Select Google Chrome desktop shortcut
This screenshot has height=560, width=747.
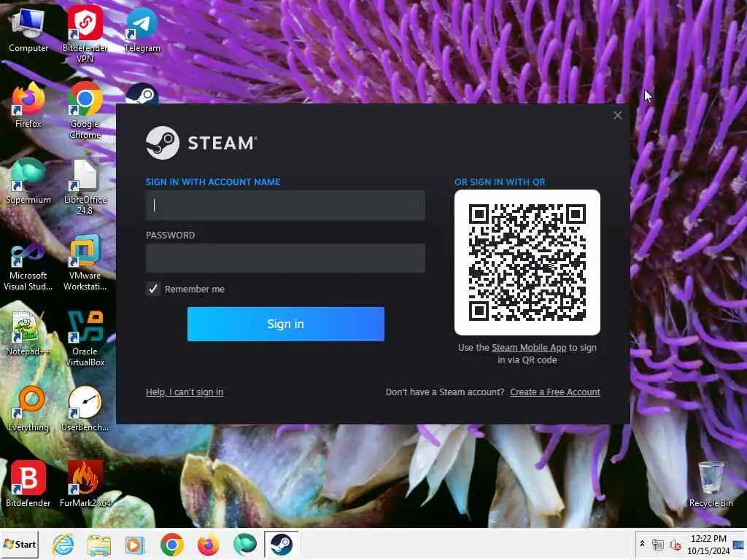click(85, 111)
